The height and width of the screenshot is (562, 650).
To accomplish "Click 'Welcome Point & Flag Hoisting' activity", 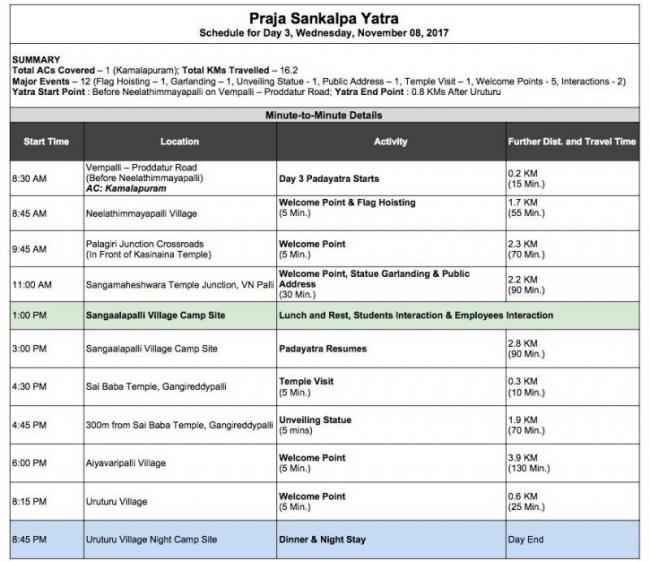I will (347, 203).
